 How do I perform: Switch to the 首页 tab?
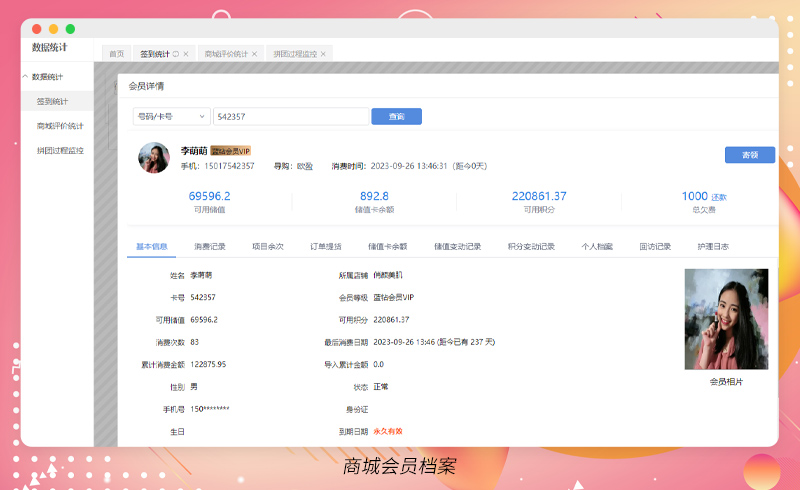[117, 54]
